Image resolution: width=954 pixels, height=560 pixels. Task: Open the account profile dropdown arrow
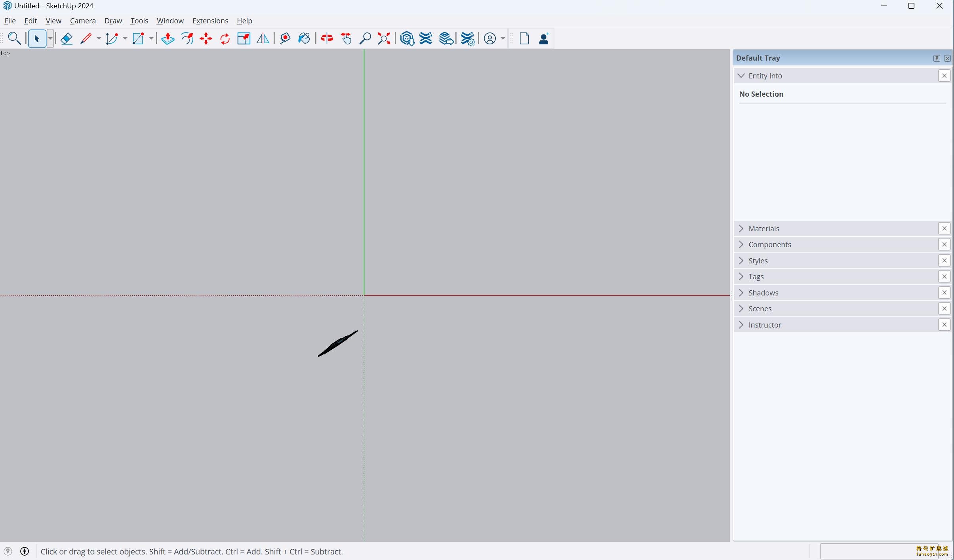click(503, 38)
